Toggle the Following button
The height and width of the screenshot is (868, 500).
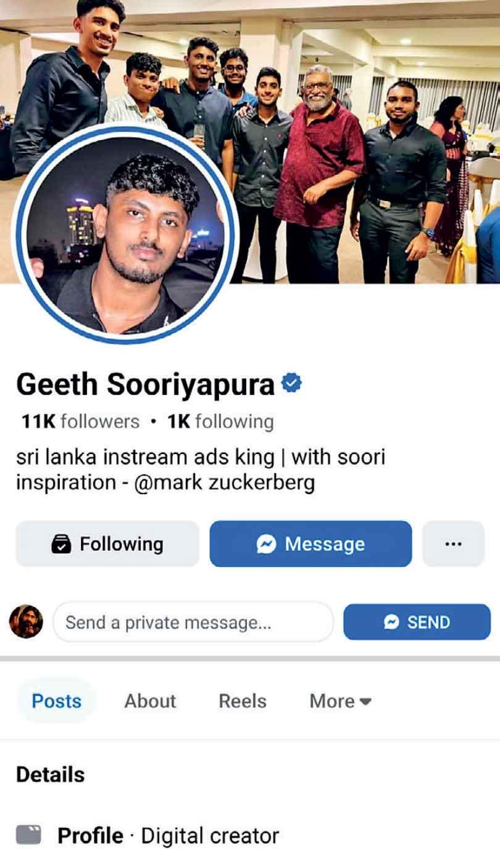tap(107, 544)
